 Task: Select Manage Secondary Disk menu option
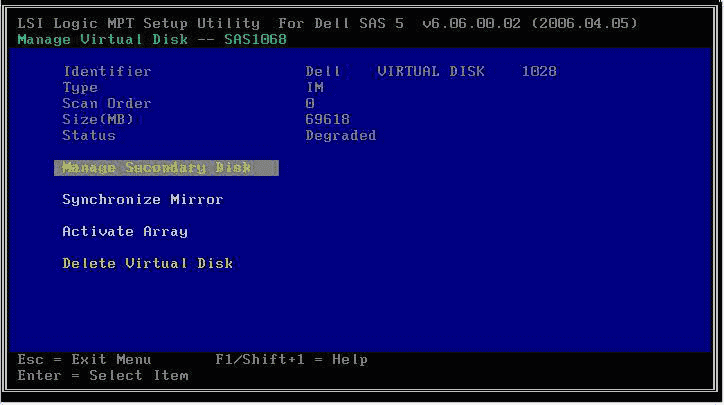coord(166,168)
